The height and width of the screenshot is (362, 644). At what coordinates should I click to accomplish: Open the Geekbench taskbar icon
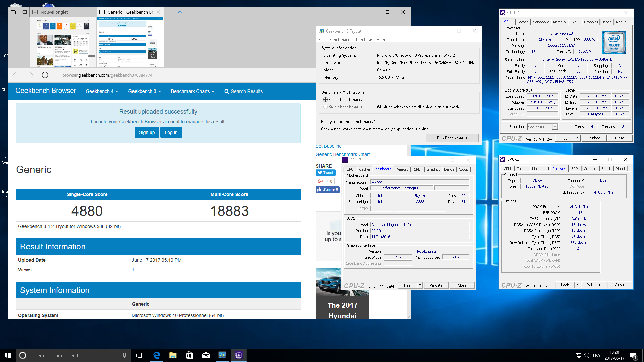[222, 355]
